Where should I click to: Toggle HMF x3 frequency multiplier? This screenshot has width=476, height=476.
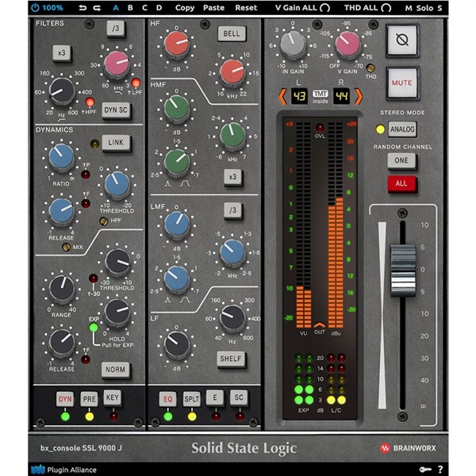pos(232,177)
